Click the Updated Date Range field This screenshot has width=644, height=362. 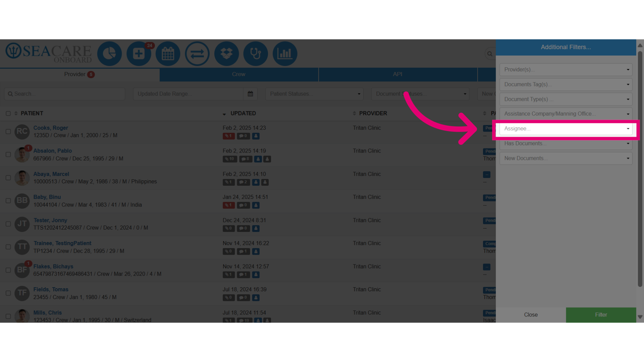click(188, 94)
